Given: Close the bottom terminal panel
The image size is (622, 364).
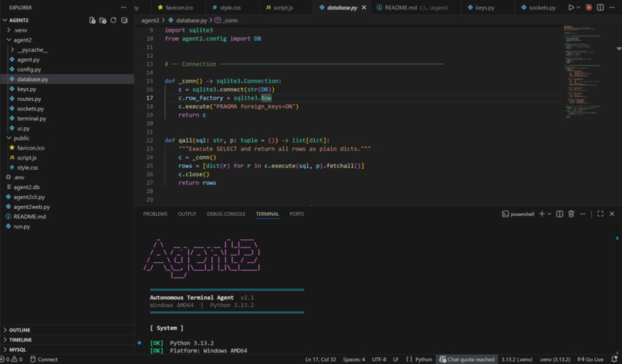Looking at the screenshot, I should [612, 214].
